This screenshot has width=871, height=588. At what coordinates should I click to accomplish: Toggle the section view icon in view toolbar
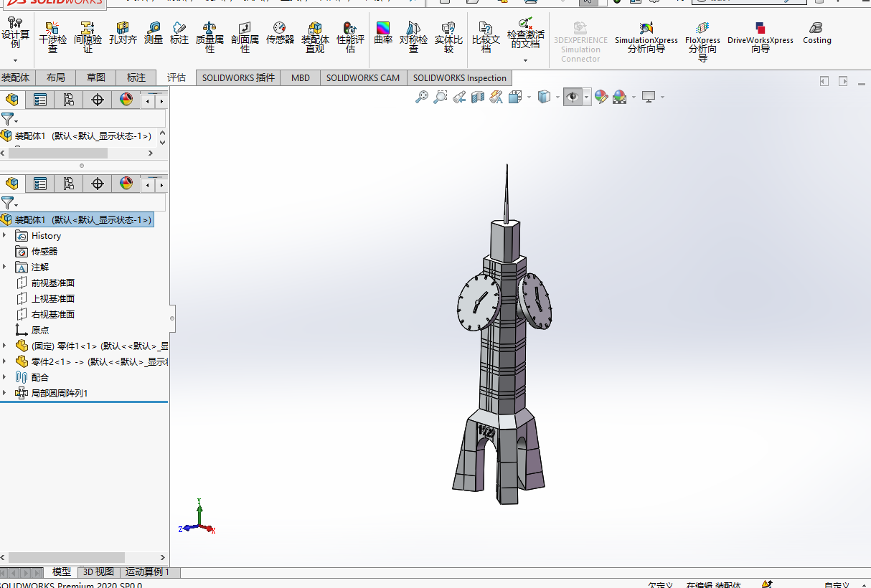click(x=478, y=97)
